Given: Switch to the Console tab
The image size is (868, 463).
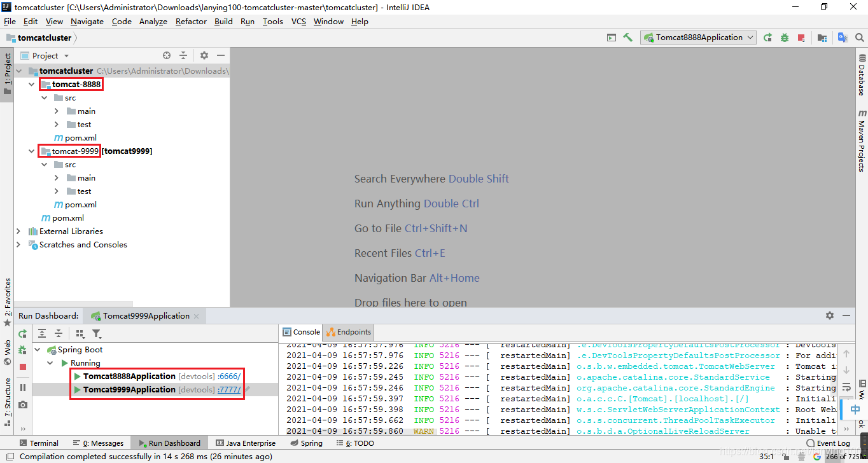Looking at the screenshot, I should pos(301,332).
